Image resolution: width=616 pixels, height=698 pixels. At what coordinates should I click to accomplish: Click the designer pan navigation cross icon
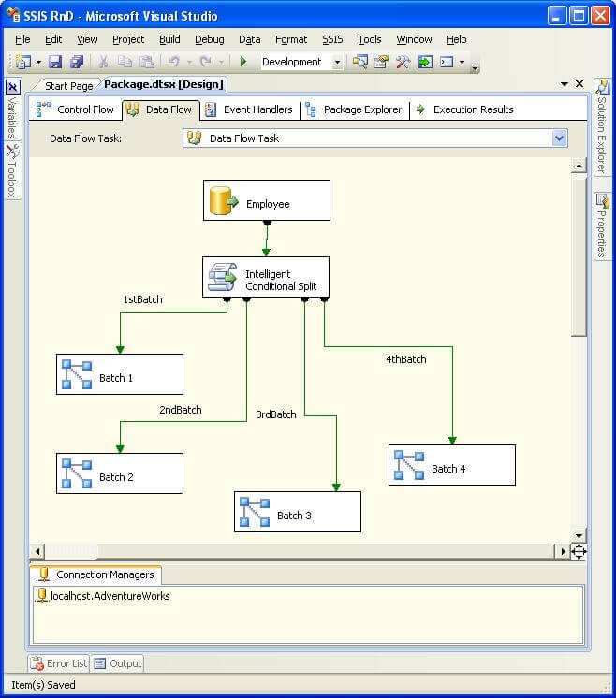coord(579,551)
